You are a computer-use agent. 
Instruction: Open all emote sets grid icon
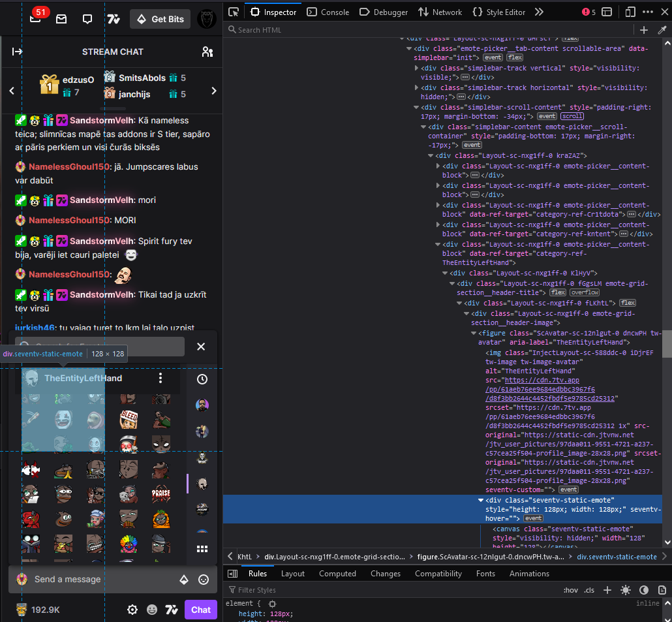pyautogui.click(x=202, y=549)
